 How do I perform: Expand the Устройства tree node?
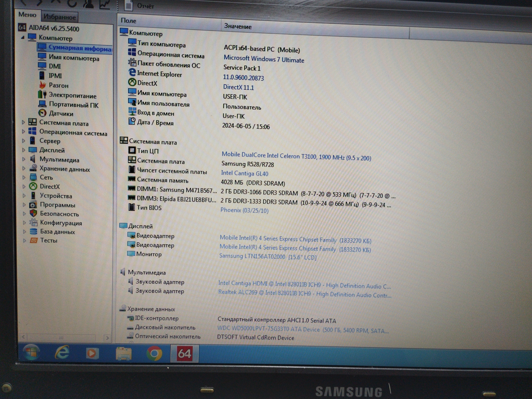[24, 196]
